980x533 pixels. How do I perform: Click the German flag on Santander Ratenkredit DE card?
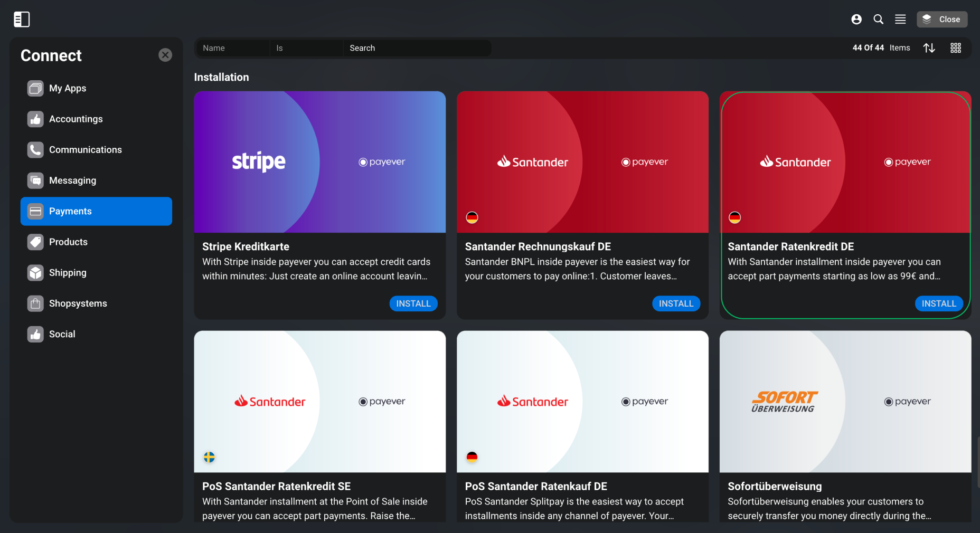click(x=735, y=217)
